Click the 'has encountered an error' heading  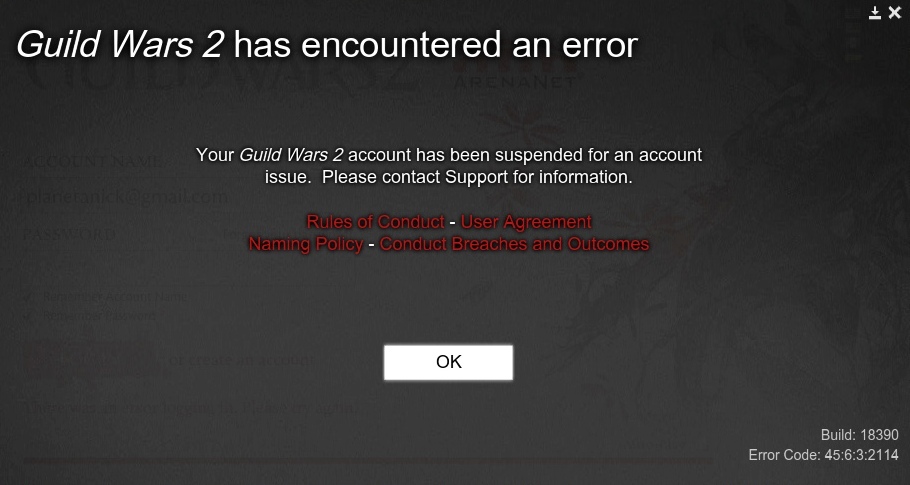click(x=435, y=45)
